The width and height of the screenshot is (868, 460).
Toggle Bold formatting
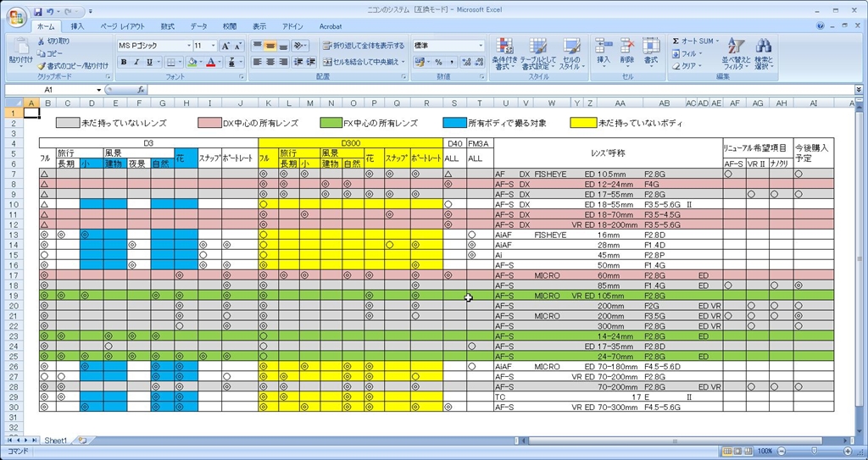tap(124, 62)
